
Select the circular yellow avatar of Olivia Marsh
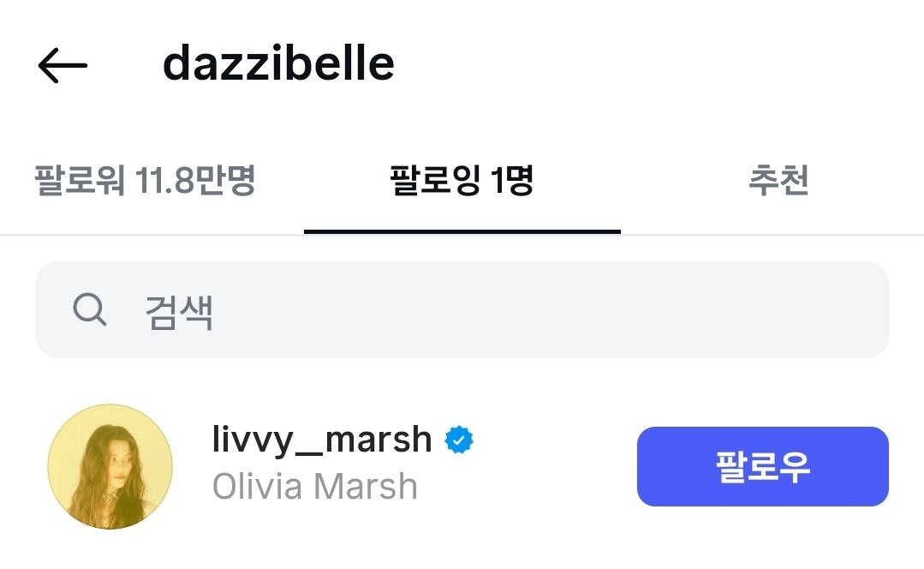click(110, 466)
